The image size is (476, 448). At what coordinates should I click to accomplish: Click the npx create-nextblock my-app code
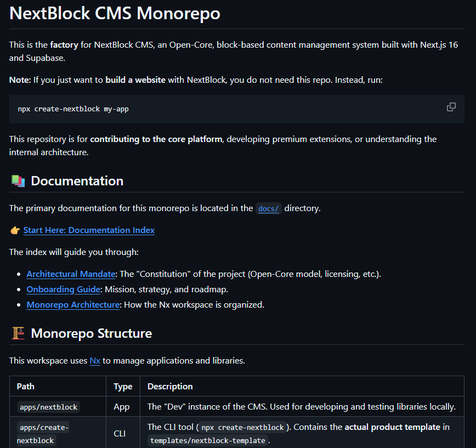pyautogui.click(x=73, y=109)
